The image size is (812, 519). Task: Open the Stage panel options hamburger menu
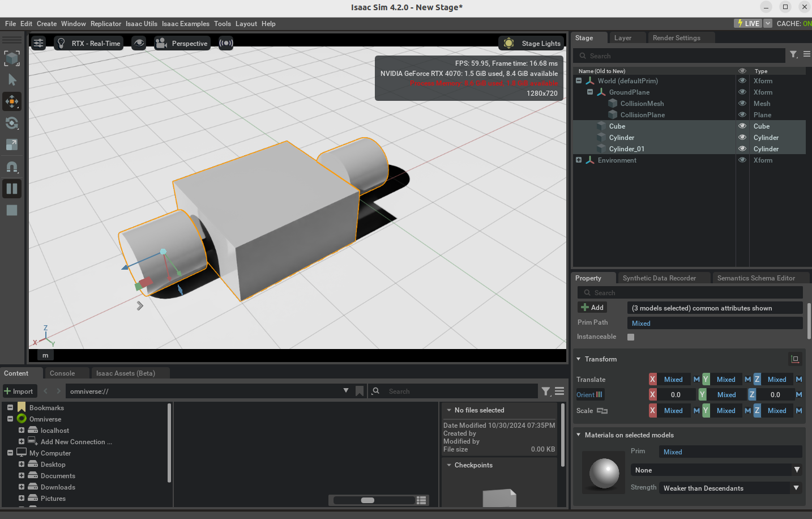(807, 54)
